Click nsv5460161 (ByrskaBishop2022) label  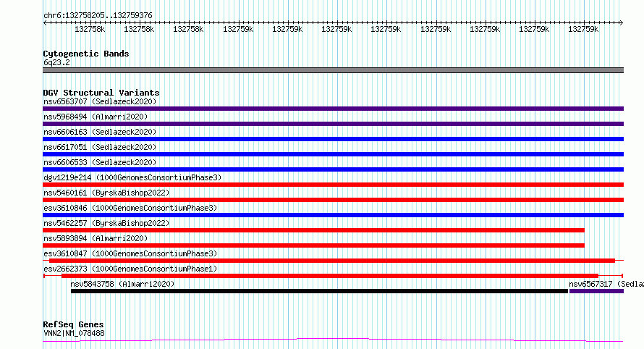(x=106, y=193)
